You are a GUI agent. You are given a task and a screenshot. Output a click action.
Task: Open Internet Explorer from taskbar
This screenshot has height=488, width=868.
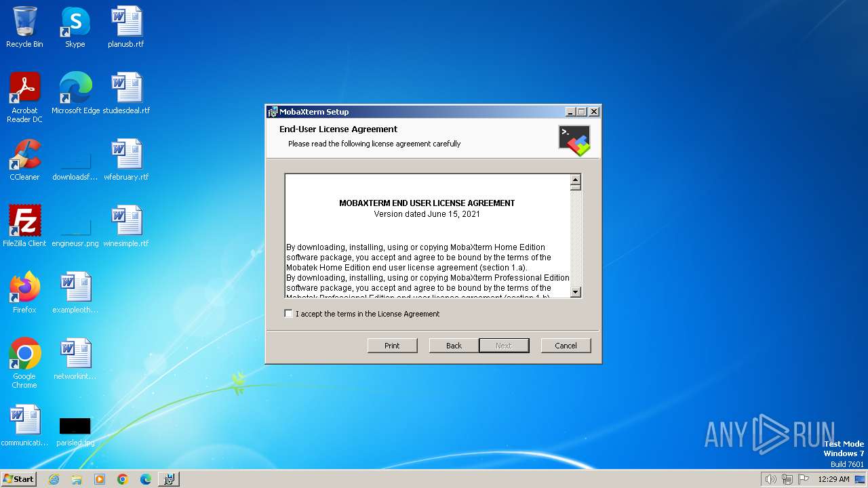pos(54,479)
